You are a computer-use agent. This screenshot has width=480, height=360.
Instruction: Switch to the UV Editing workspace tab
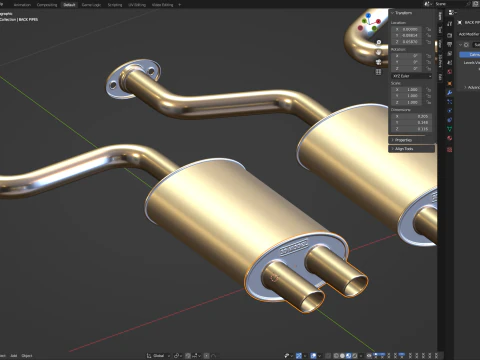click(137, 5)
